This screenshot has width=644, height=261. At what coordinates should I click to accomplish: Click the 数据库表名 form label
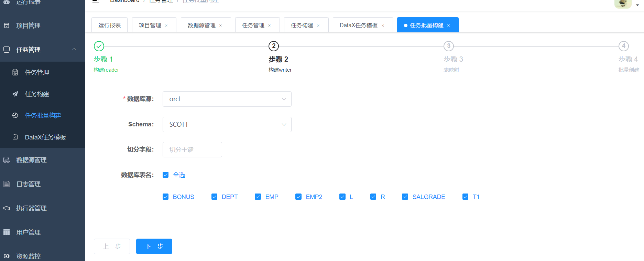(138, 175)
